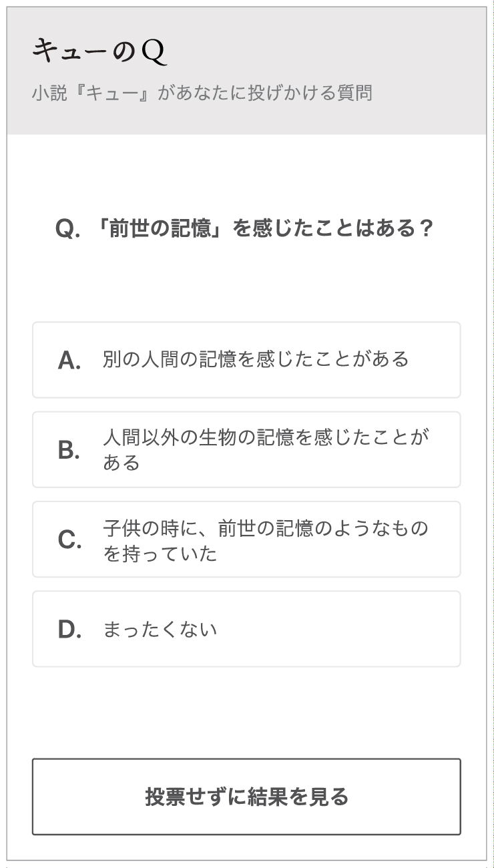Click the large "Q" in the header title
The height and width of the screenshot is (868, 494).
154,53
